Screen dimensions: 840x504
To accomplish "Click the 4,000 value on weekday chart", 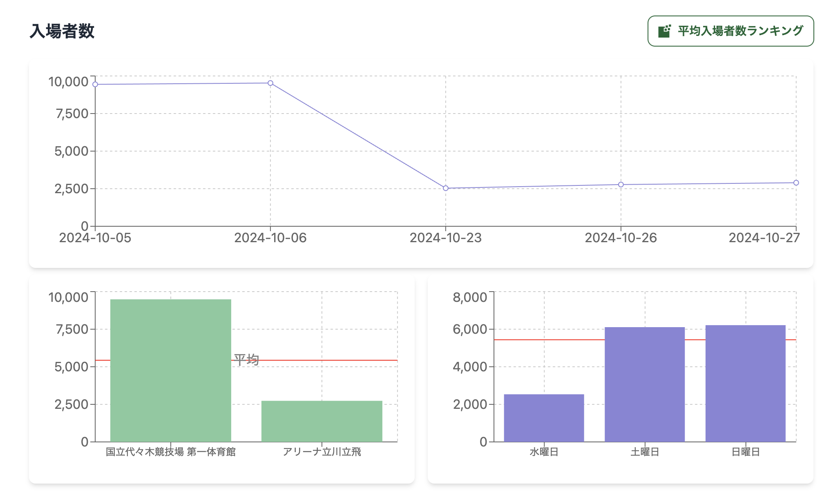I will coord(470,367).
